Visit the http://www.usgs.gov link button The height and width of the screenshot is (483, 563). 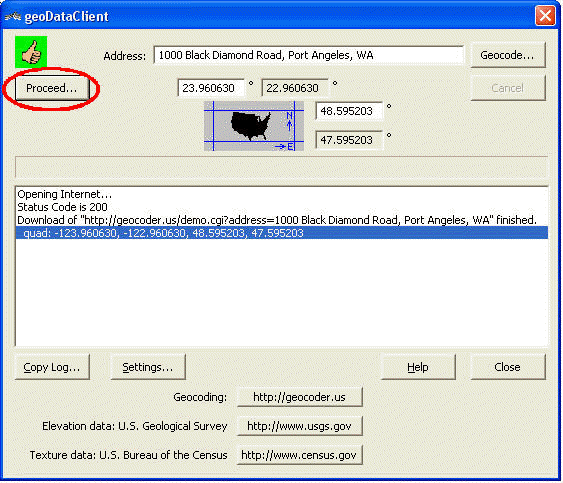[299, 426]
